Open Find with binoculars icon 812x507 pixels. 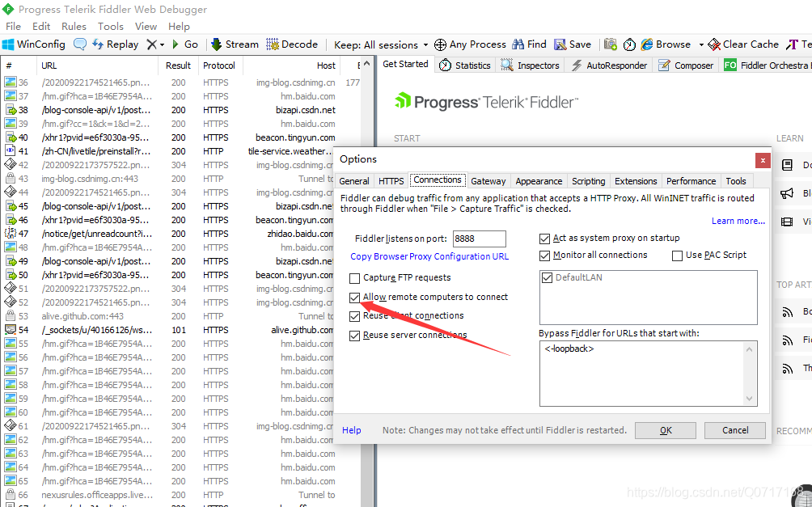tap(529, 44)
